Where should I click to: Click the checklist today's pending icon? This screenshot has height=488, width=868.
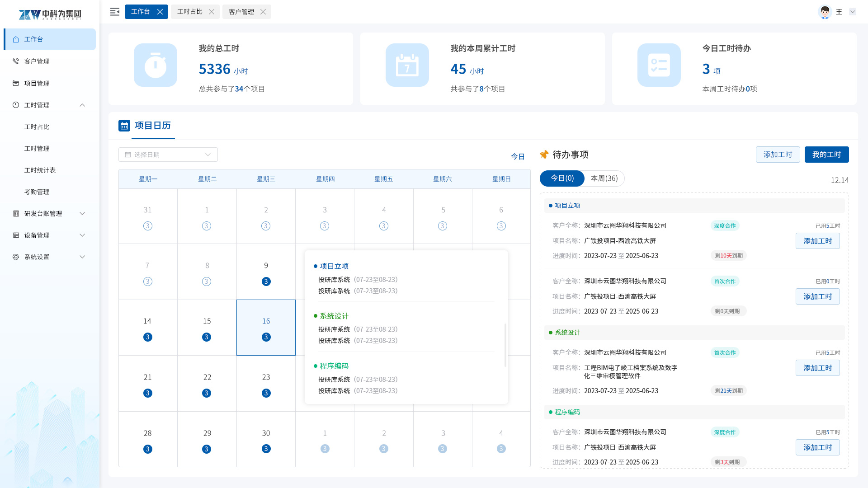(x=659, y=65)
